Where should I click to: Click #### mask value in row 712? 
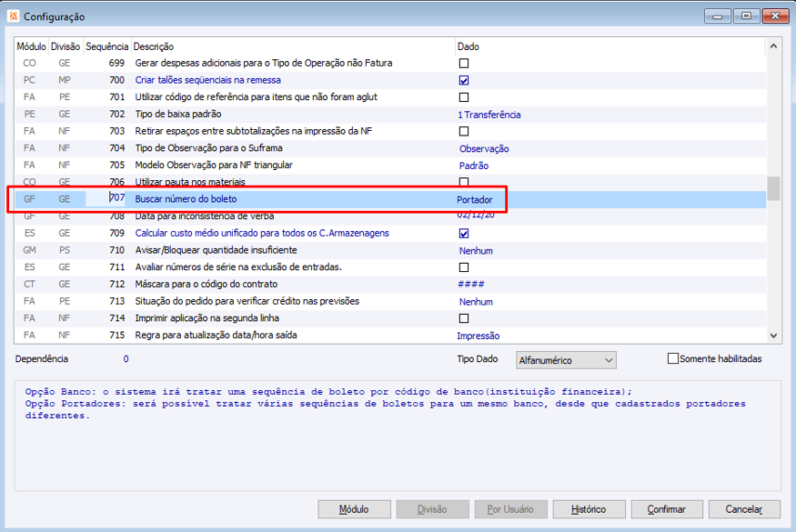(x=470, y=285)
